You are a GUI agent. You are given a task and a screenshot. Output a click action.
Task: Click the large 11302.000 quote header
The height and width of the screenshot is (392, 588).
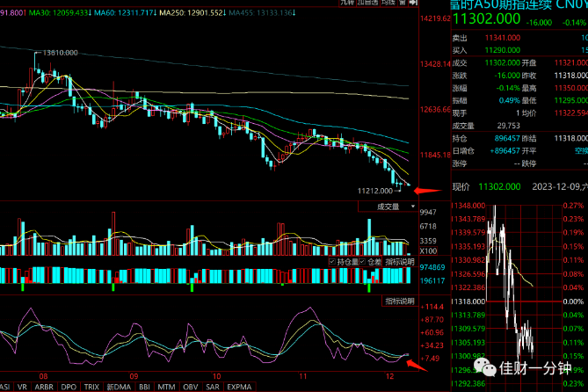click(487, 18)
